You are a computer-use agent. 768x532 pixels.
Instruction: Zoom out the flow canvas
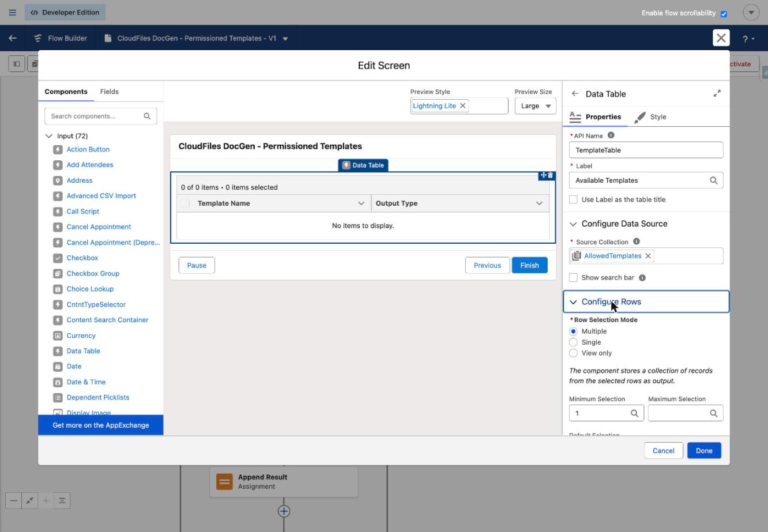click(x=14, y=501)
